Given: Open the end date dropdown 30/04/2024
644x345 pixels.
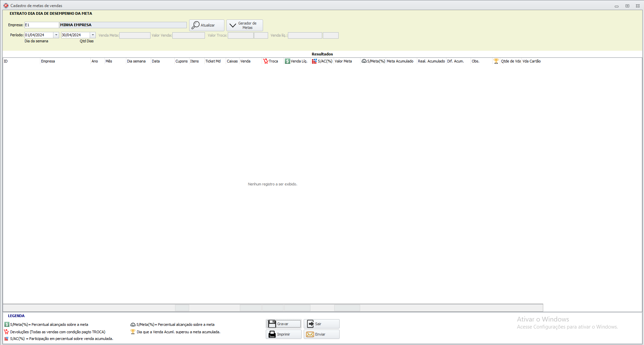Looking at the screenshot, I should (x=93, y=35).
